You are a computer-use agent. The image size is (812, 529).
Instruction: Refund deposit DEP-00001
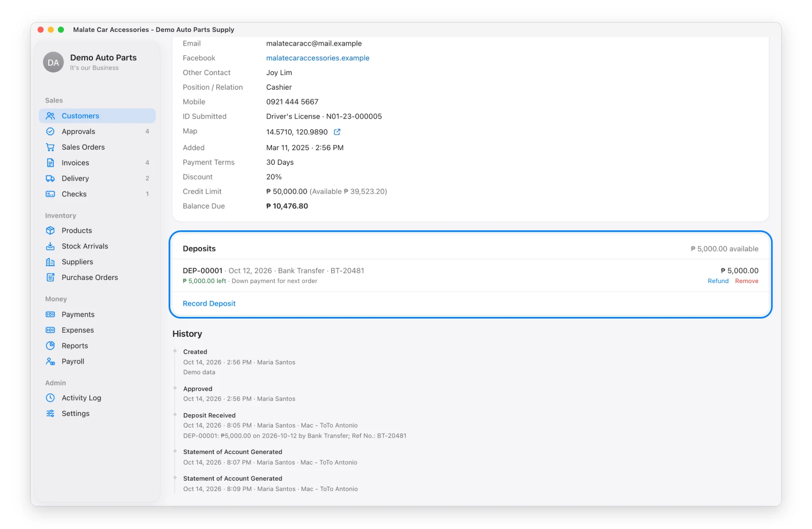tap(718, 281)
